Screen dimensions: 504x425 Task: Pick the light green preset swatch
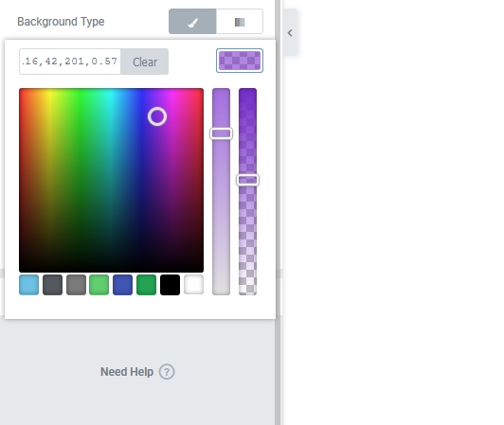pyautogui.click(x=99, y=285)
